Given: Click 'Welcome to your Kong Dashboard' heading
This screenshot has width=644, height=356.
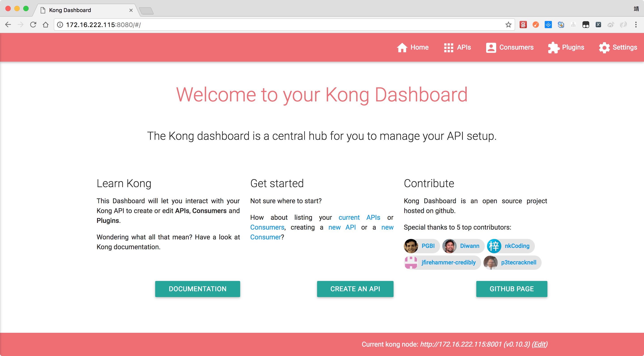Looking at the screenshot, I should point(322,95).
